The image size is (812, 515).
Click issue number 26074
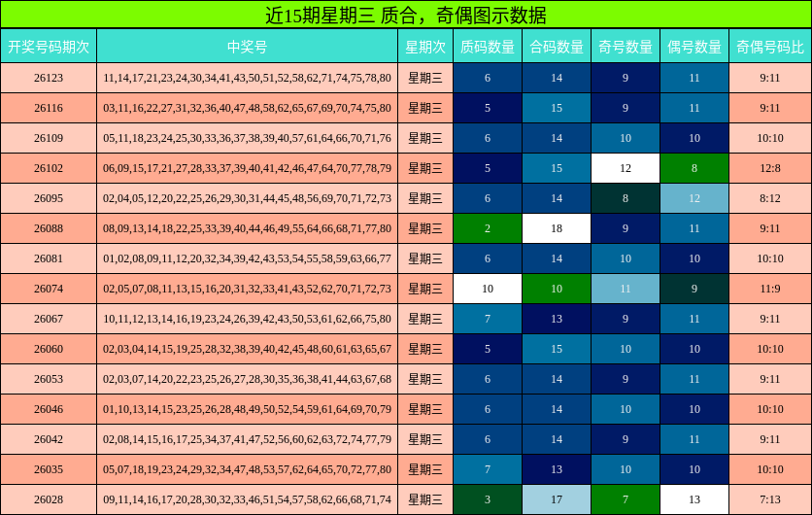tap(49, 288)
